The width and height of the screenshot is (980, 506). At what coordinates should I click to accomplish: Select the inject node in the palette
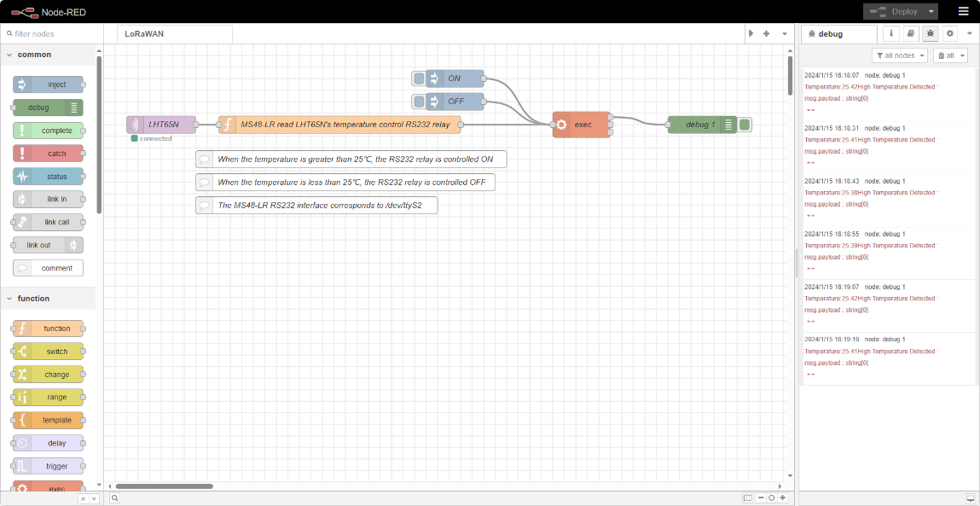click(x=48, y=84)
